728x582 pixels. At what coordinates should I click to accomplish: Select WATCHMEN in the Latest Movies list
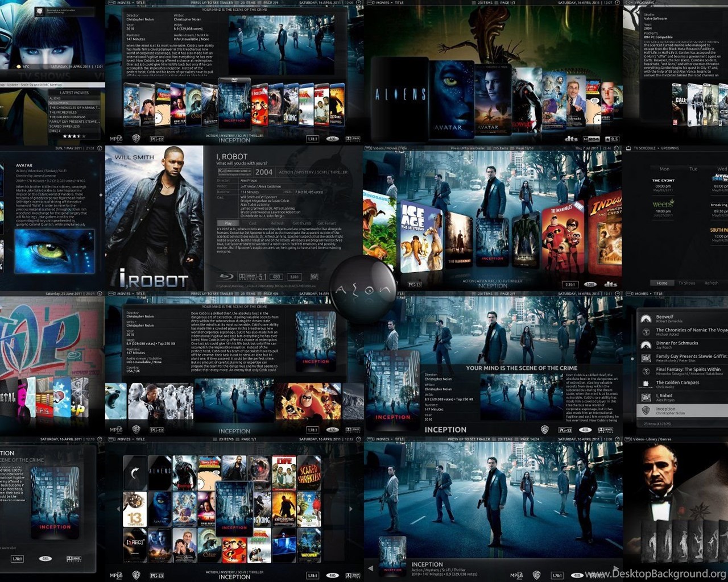point(73,103)
